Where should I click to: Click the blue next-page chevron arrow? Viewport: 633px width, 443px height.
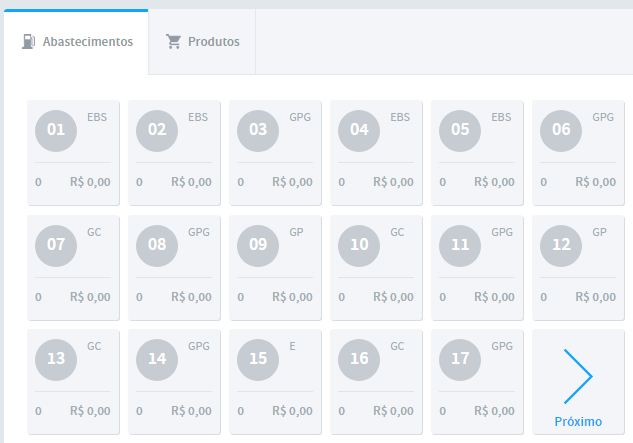[578, 376]
